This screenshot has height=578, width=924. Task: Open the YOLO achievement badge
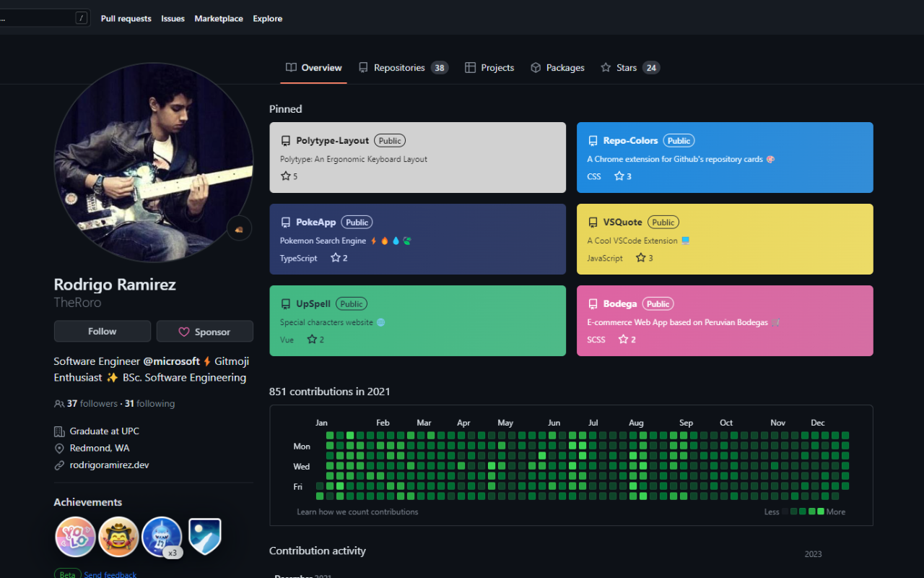pyautogui.click(x=75, y=537)
